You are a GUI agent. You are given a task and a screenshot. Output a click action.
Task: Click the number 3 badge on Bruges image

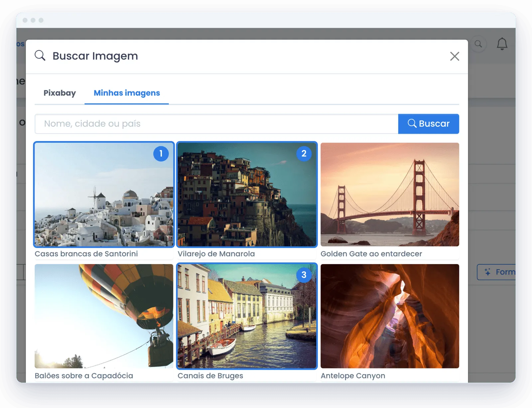pyautogui.click(x=304, y=275)
